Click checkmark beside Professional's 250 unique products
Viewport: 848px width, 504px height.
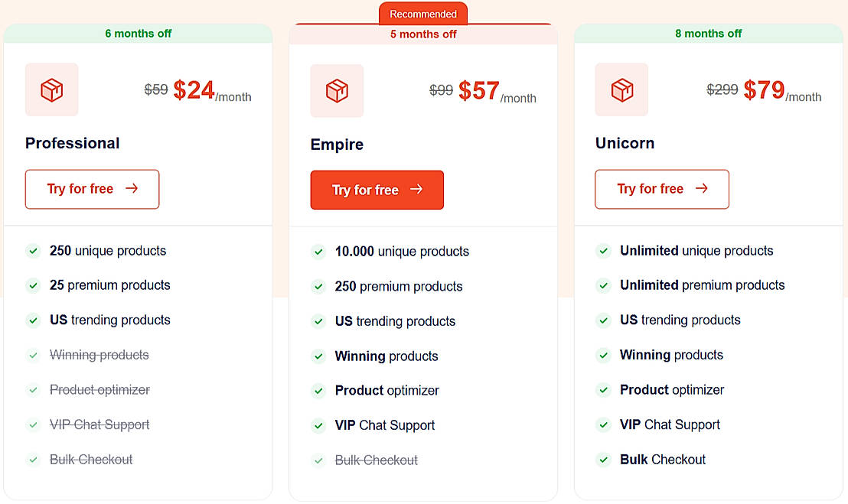[x=33, y=251]
